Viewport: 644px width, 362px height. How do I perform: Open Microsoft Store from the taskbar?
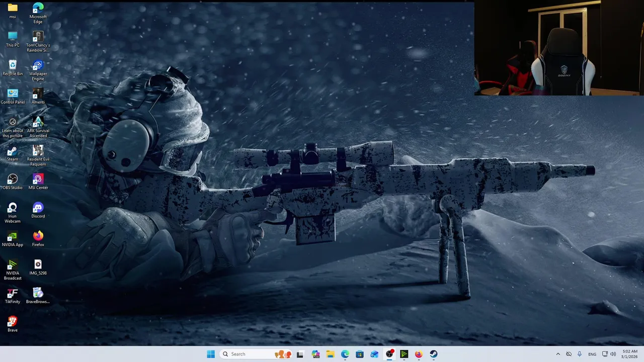pyautogui.click(x=360, y=354)
